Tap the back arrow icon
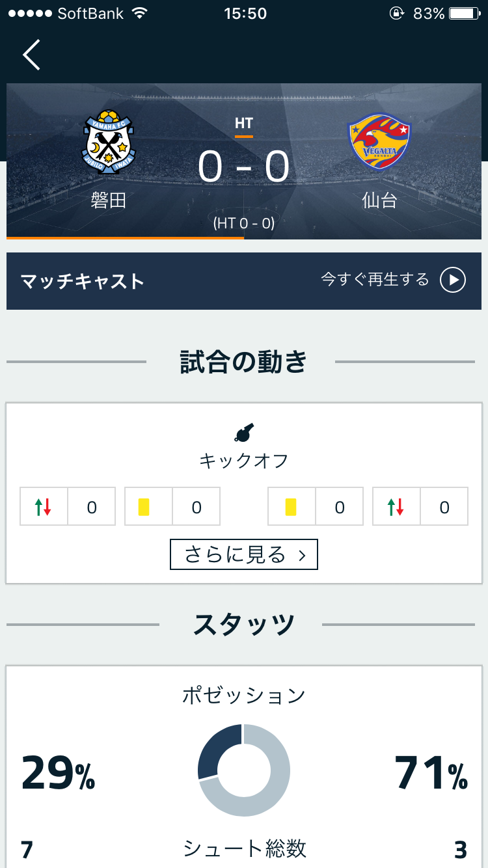488x868 pixels. coord(31,55)
